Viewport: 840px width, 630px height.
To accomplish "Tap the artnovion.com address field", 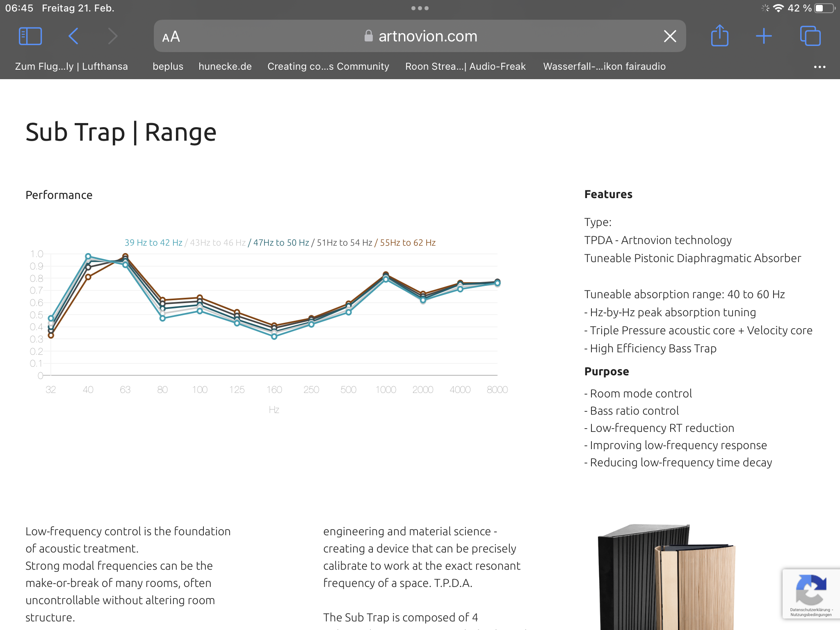I will 420,36.
